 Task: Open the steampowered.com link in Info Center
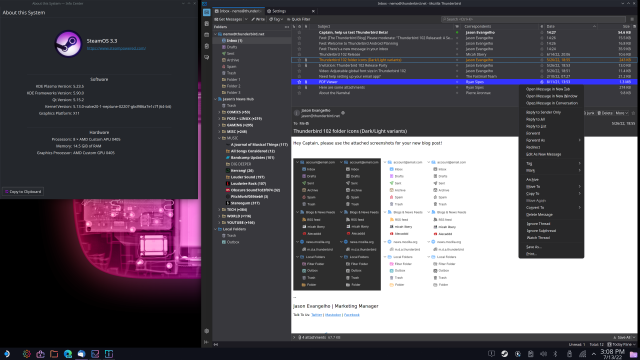pos(116,48)
